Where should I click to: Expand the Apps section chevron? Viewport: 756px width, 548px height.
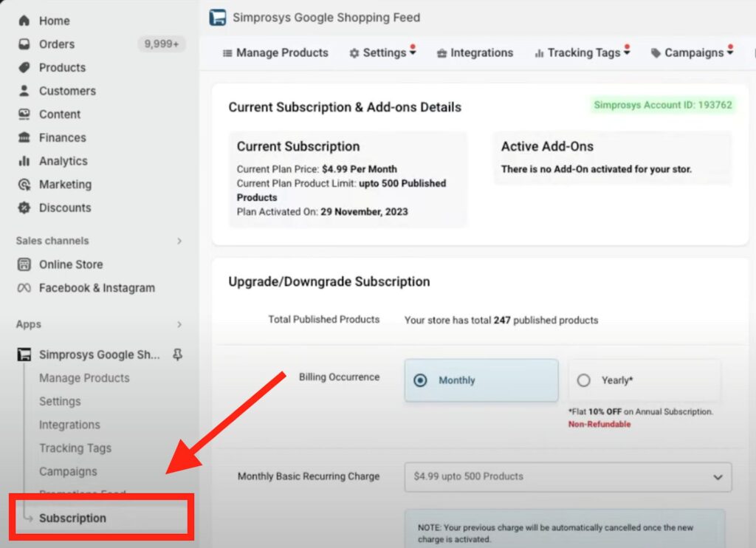[179, 324]
